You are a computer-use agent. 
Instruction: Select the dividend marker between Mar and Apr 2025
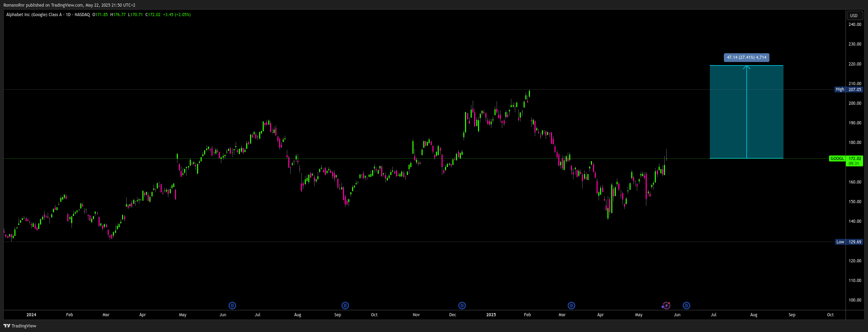point(571,306)
